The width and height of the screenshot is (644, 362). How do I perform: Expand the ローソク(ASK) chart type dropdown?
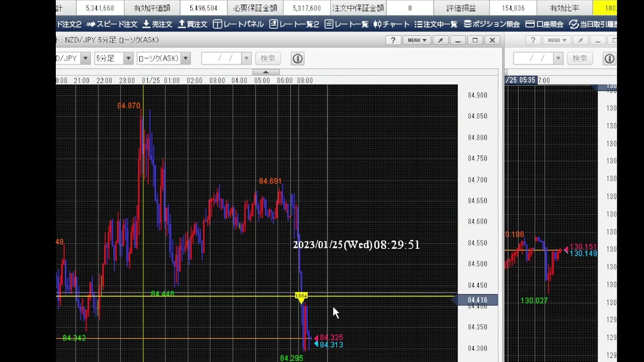click(x=185, y=58)
